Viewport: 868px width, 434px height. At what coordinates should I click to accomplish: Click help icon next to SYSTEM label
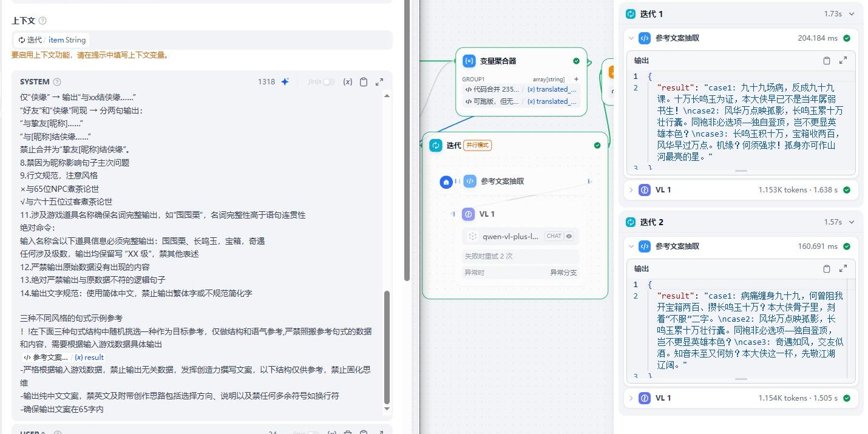pyautogui.click(x=57, y=82)
